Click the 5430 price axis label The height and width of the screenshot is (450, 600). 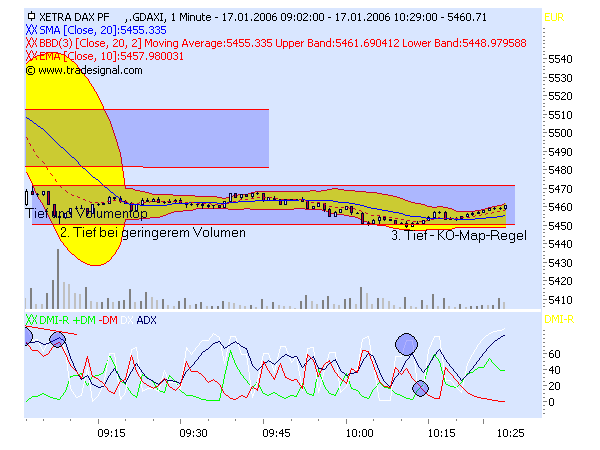[560, 263]
